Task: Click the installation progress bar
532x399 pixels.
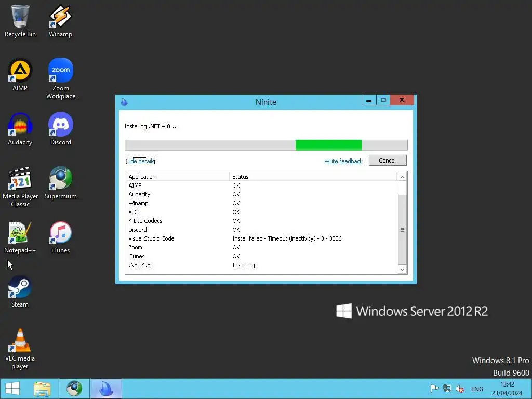Action: coord(266,145)
